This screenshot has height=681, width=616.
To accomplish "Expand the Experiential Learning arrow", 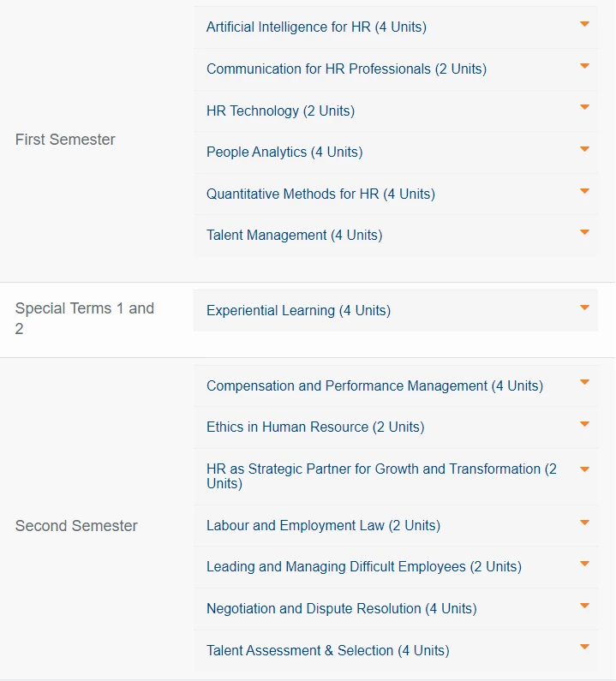I will [584, 308].
